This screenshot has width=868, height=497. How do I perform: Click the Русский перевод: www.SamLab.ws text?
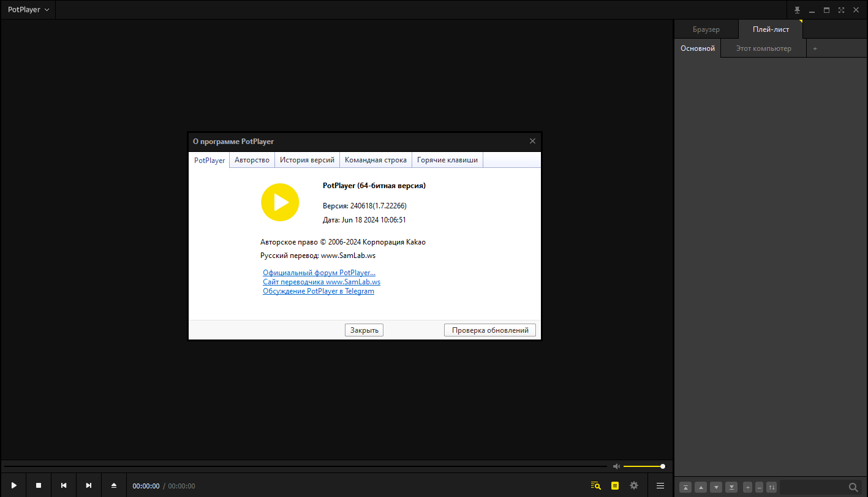point(318,256)
